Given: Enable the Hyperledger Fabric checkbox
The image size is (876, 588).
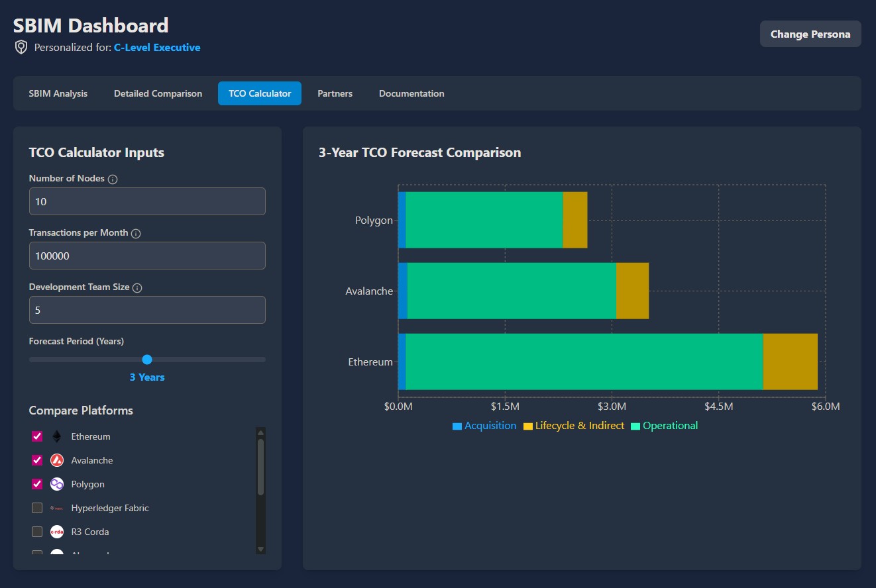Looking at the screenshot, I should point(37,508).
